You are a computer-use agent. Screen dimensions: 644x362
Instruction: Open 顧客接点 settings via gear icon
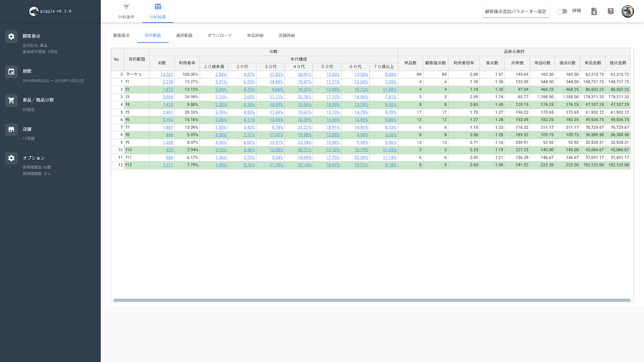coord(11,36)
